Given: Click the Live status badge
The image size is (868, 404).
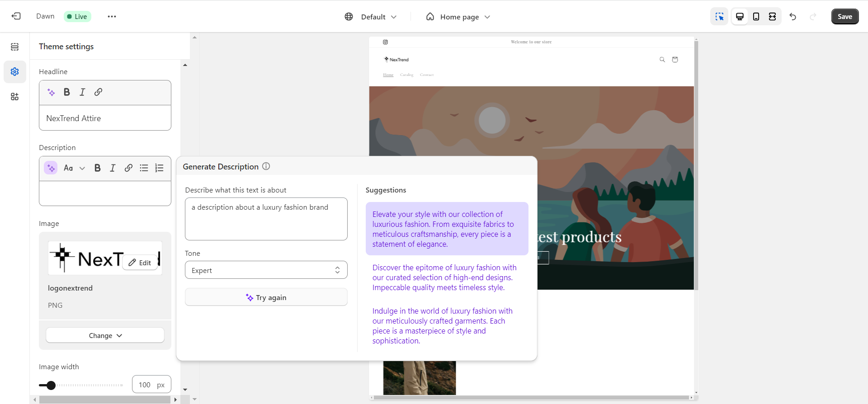Looking at the screenshot, I should point(77,17).
